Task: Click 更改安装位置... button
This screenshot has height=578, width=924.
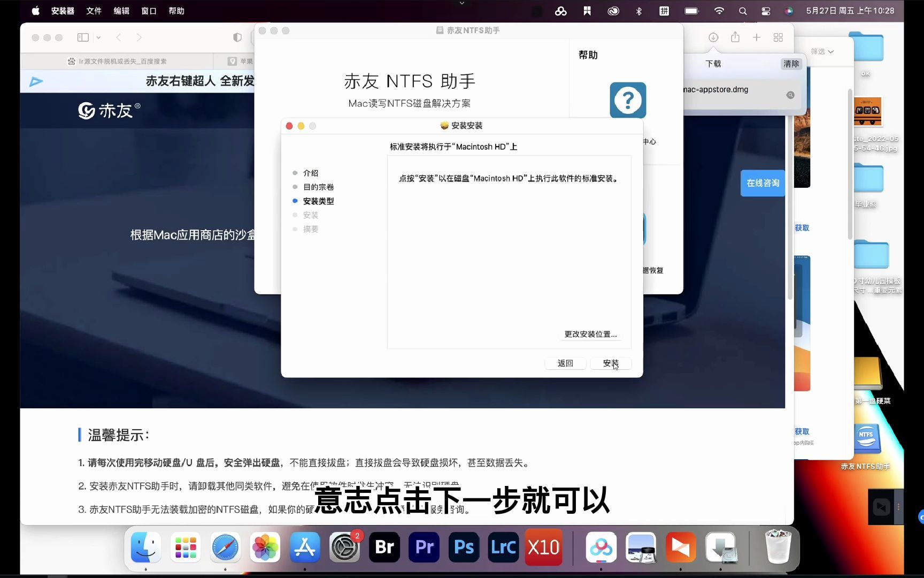Action: point(590,334)
